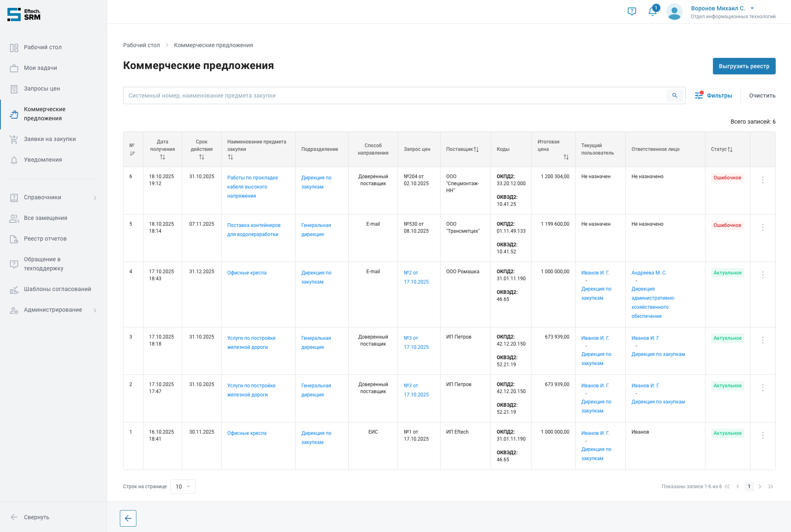Click the back arrow button at bottom
This screenshot has height=532, width=791.
click(x=128, y=518)
